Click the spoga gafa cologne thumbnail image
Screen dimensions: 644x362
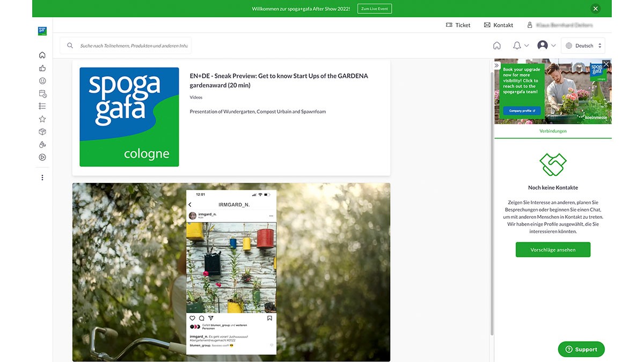tap(129, 117)
